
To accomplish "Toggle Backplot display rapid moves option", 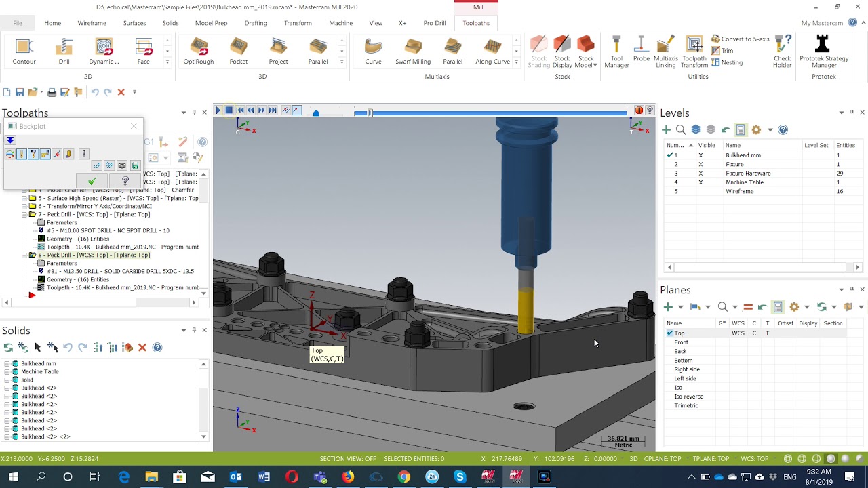I will tap(45, 155).
